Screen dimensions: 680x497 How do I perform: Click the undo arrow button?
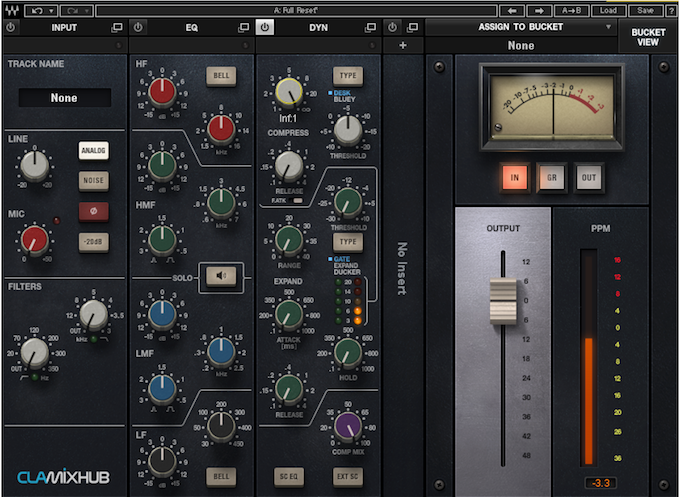[x=36, y=10]
